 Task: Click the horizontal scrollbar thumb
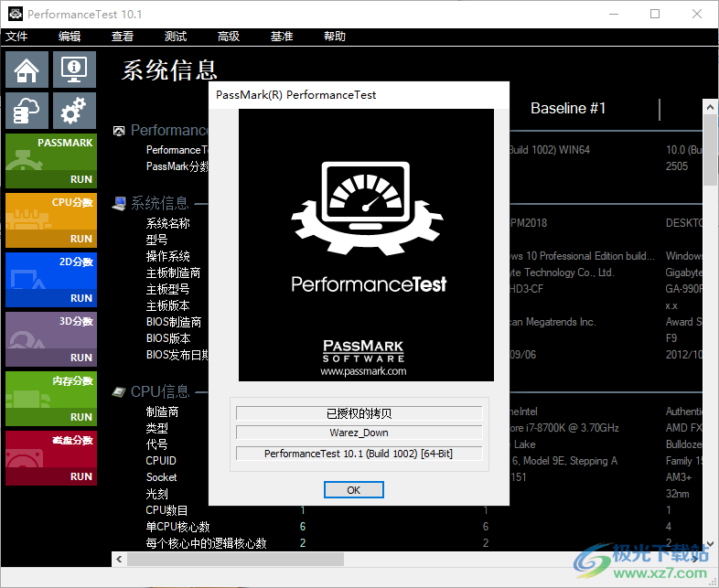tap(236, 559)
